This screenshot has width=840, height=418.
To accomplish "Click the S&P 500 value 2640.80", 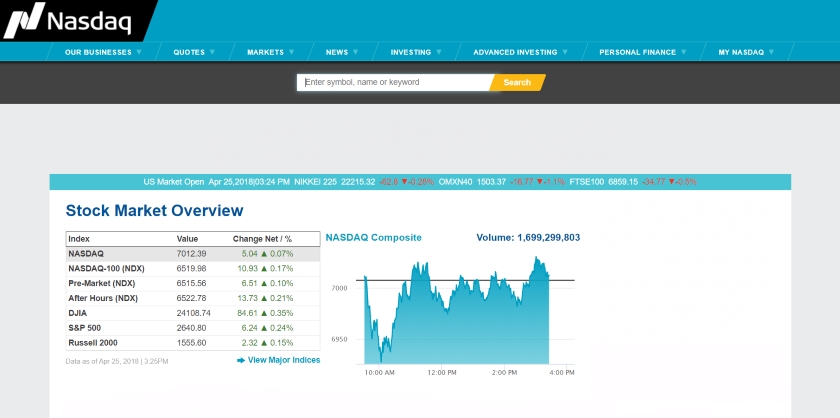I will (191, 328).
